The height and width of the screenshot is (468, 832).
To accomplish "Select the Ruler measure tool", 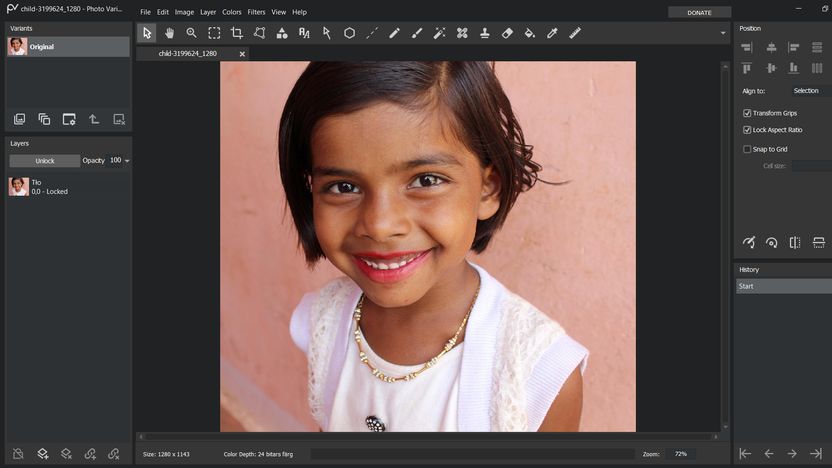I will 575,33.
